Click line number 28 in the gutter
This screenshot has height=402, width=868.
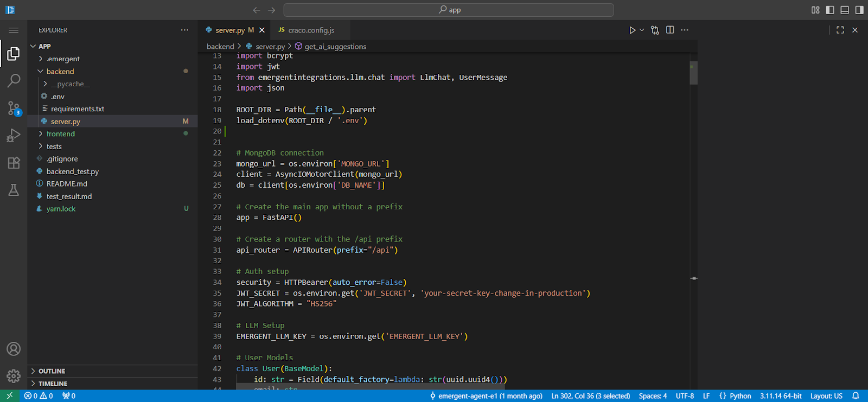tap(217, 218)
